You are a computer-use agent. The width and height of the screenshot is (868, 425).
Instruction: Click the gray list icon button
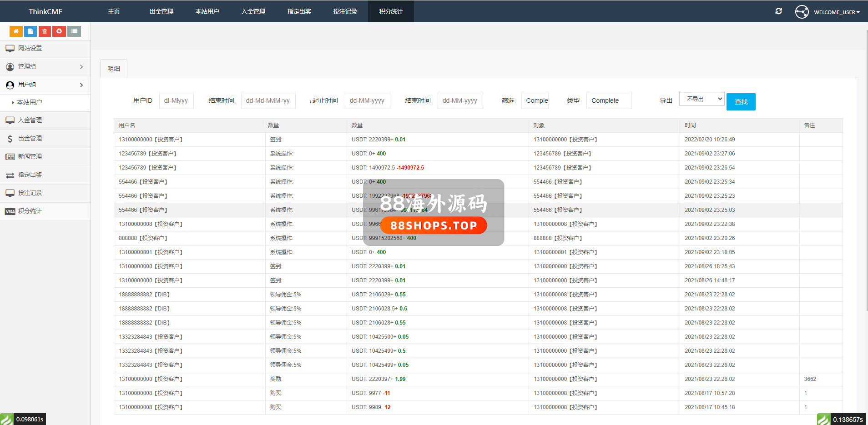pos(74,31)
